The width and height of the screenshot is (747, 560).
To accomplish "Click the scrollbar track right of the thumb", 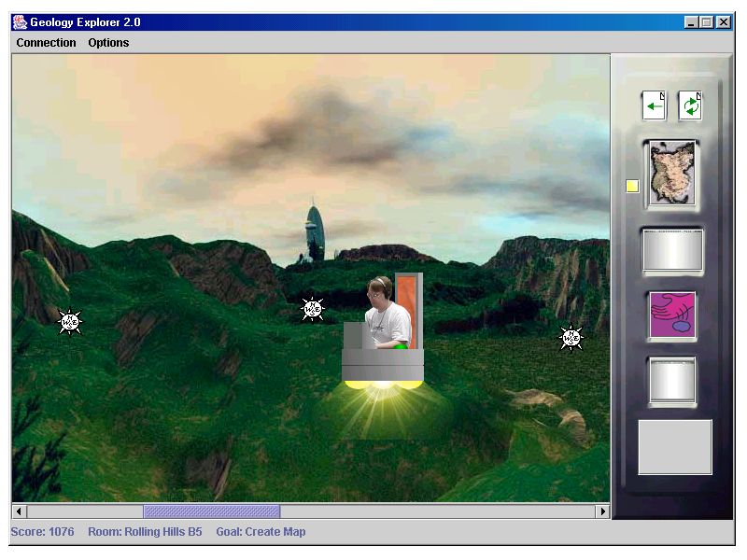I will [x=437, y=511].
